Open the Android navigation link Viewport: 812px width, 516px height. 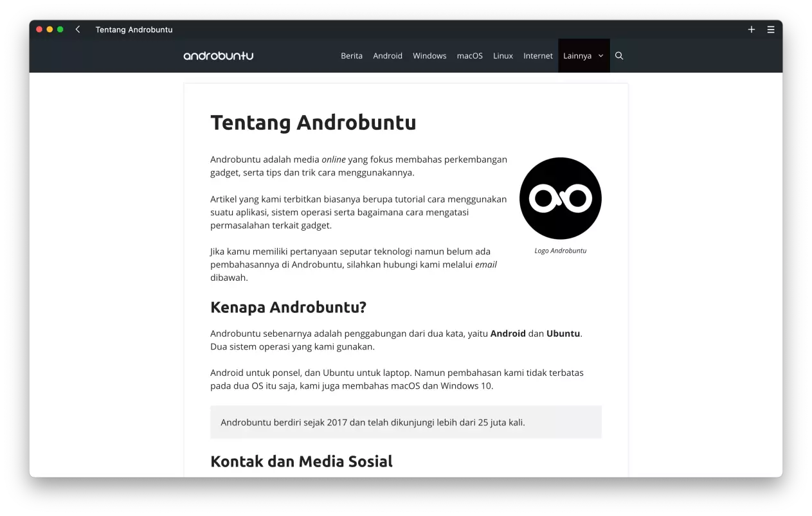tap(388, 56)
